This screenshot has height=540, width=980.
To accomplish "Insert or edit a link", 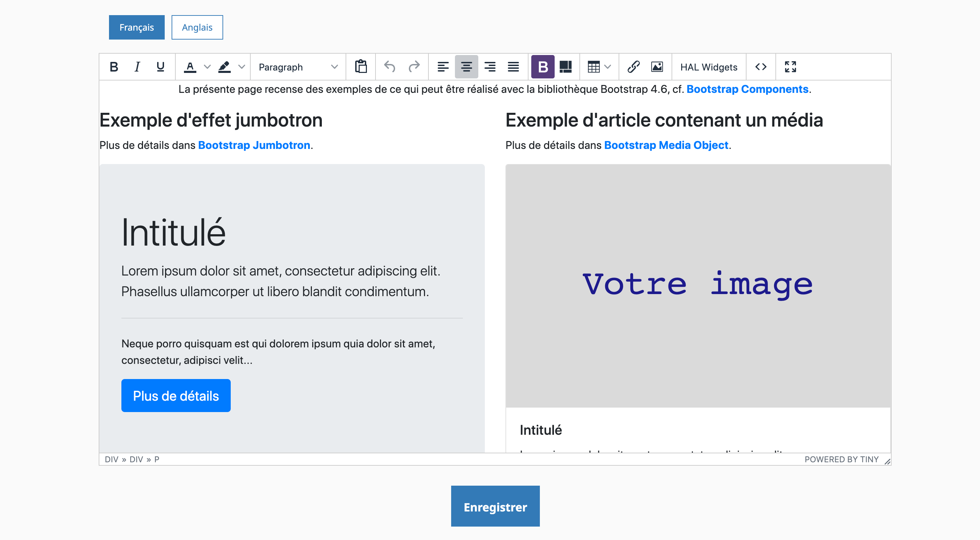I will pyautogui.click(x=633, y=67).
